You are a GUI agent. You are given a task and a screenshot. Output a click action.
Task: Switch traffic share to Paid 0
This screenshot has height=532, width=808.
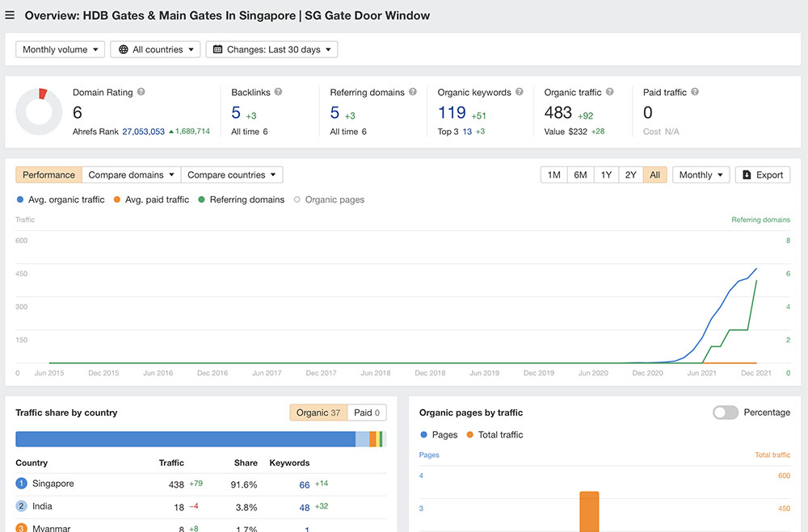click(x=367, y=413)
